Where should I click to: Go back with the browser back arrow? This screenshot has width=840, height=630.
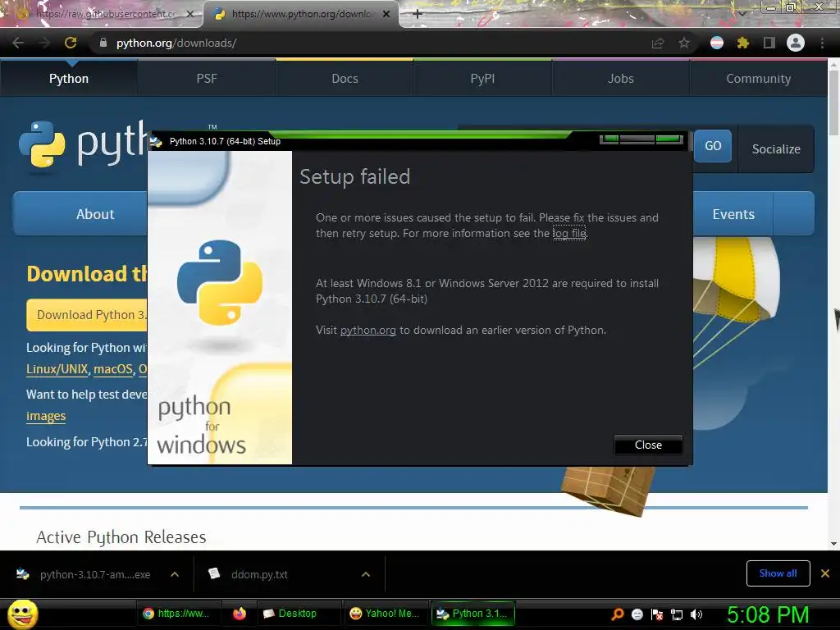pos(18,43)
